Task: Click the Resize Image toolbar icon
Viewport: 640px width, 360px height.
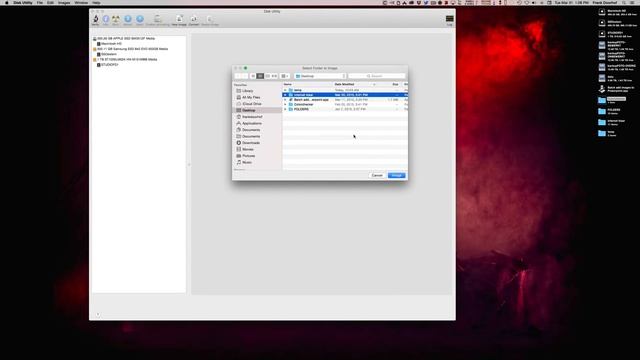Action: (210, 19)
